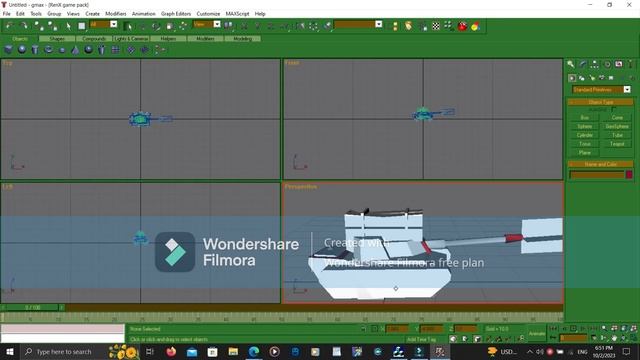Switch to the Shapes shelf tab
The width and height of the screenshot is (640, 360).
point(57,38)
